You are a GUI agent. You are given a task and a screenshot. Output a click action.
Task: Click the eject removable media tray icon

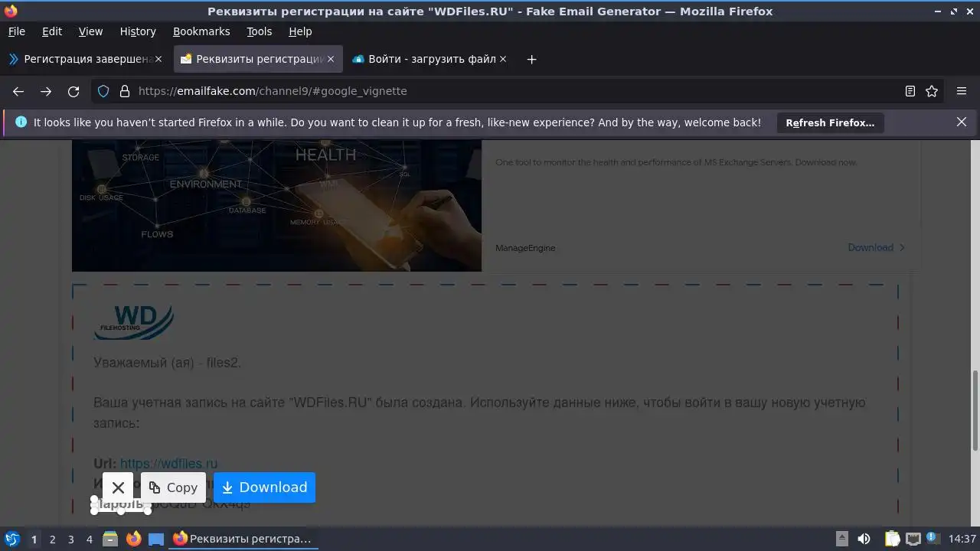tap(841, 539)
